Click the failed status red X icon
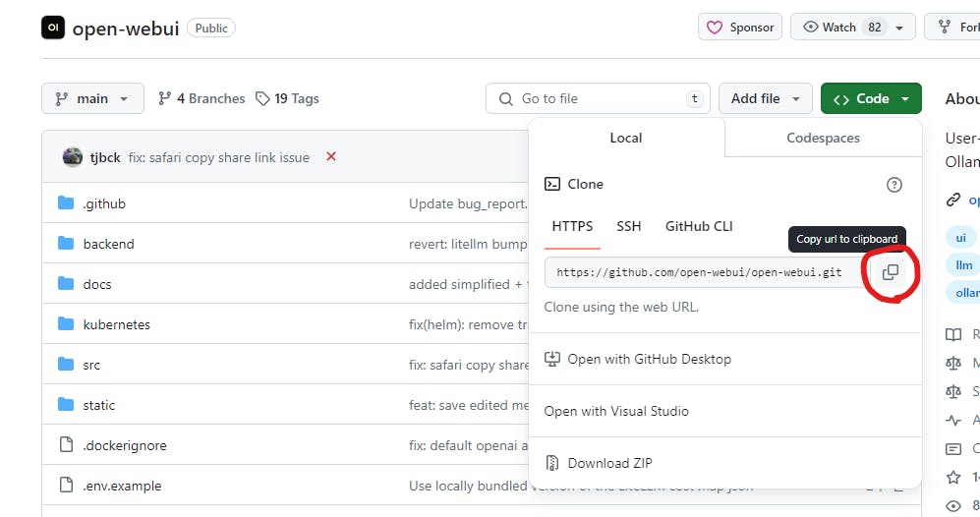980x517 pixels. coord(331,156)
